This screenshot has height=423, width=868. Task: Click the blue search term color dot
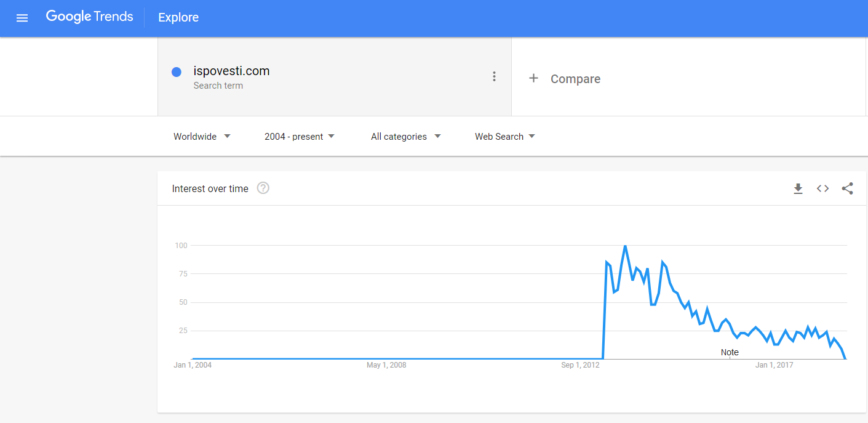point(177,72)
